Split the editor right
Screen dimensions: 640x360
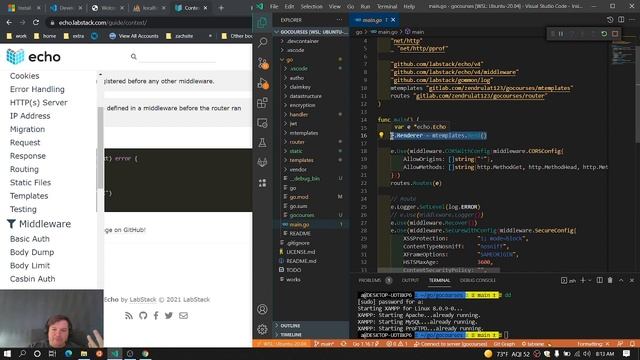621,20
